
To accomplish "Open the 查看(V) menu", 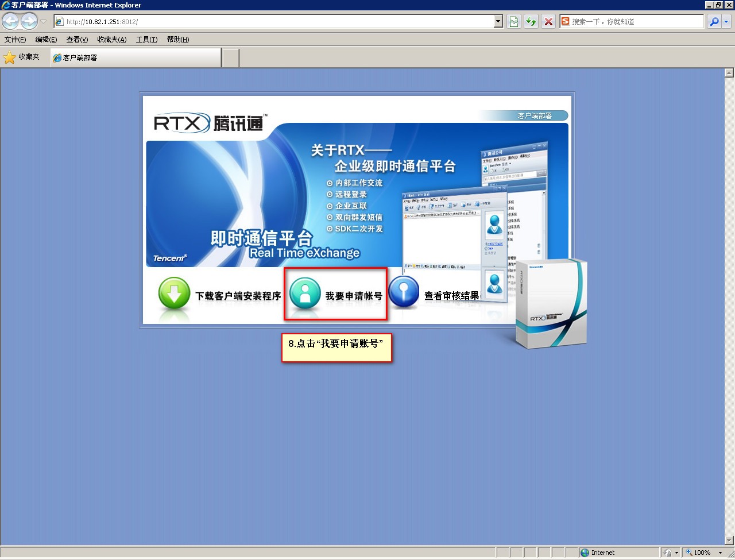I will [77, 40].
